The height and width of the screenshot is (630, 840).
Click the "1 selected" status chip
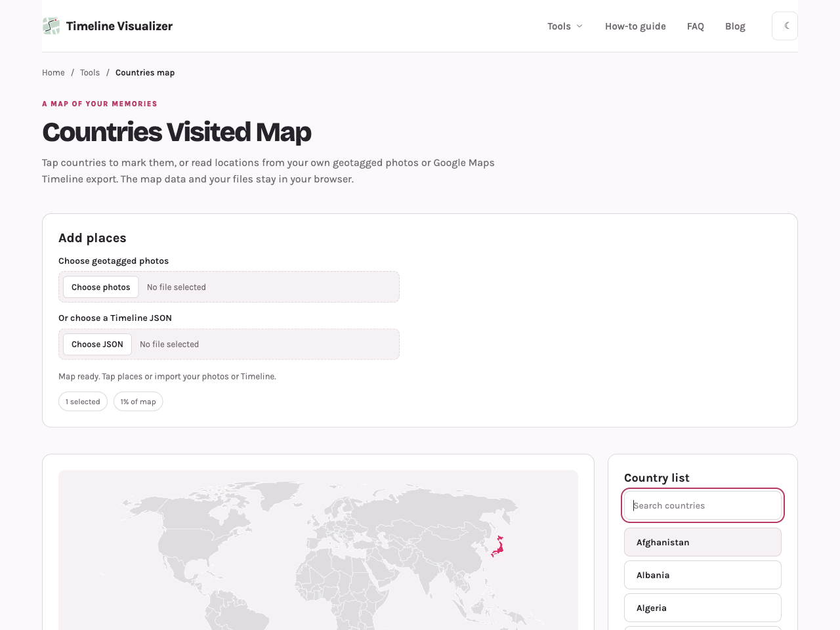click(x=83, y=402)
